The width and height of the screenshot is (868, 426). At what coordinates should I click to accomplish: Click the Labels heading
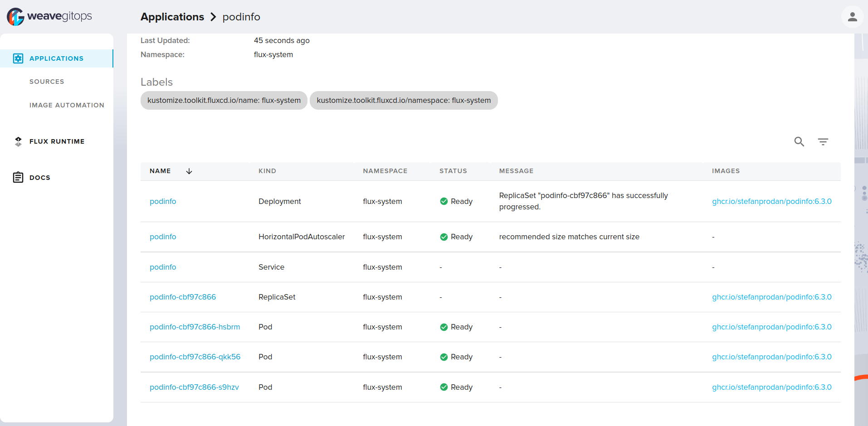(x=156, y=82)
